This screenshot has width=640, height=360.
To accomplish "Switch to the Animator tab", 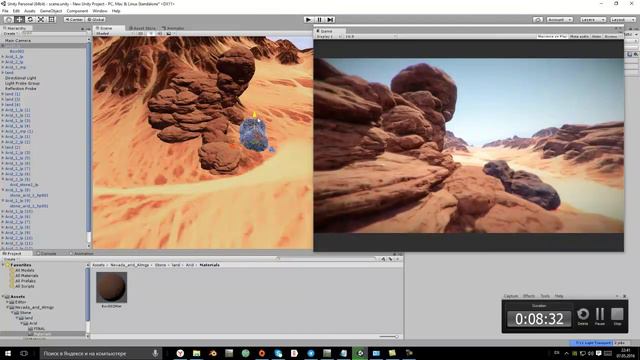I will pos(173,28).
